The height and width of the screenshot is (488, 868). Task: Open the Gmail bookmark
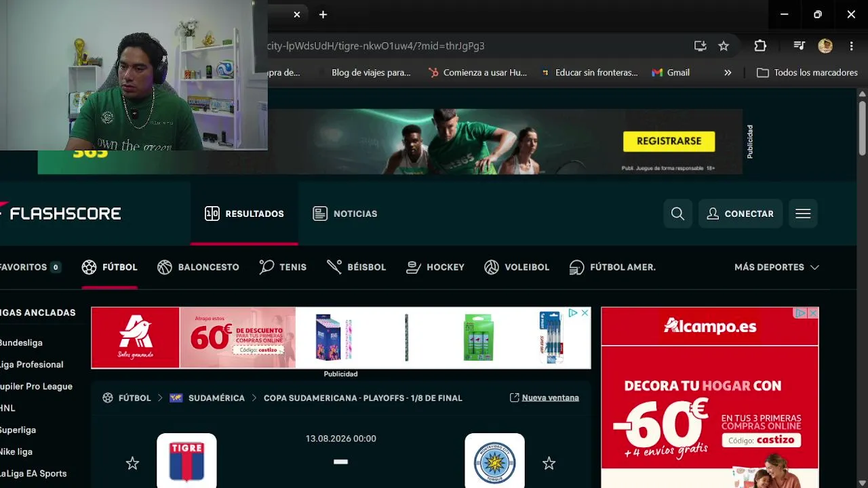pyautogui.click(x=671, y=73)
